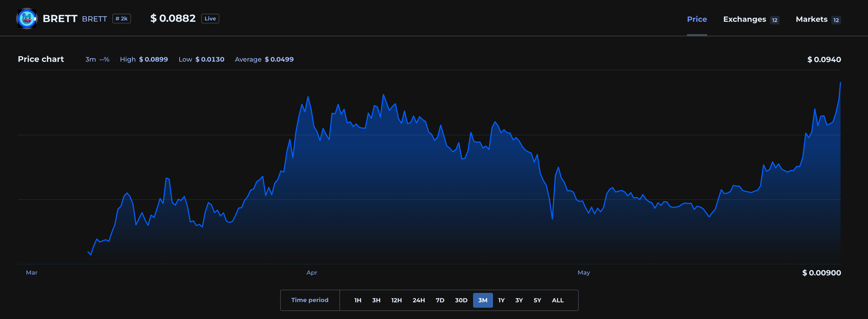Click the #2k rank badge
Viewport: 868px width, 319px height.
coord(121,19)
